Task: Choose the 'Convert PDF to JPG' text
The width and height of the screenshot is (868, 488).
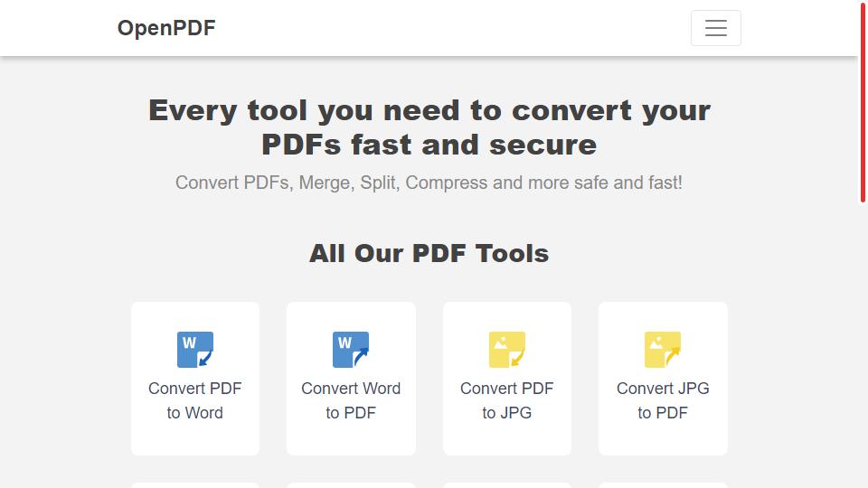Action: coord(506,400)
